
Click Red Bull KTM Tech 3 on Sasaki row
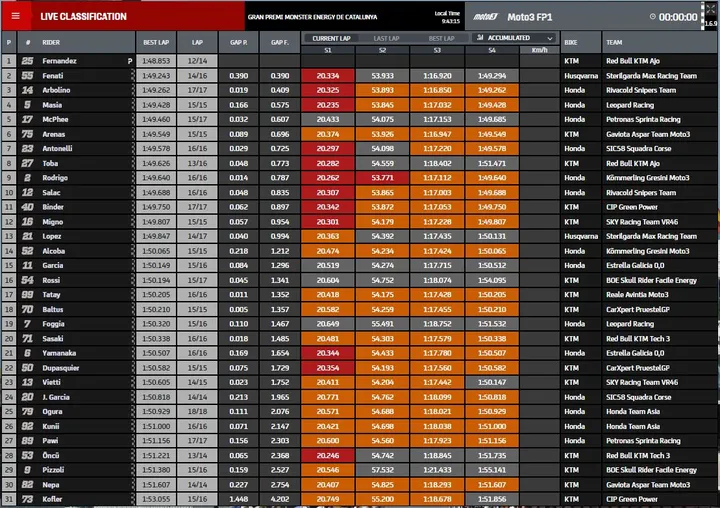point(638,339)
